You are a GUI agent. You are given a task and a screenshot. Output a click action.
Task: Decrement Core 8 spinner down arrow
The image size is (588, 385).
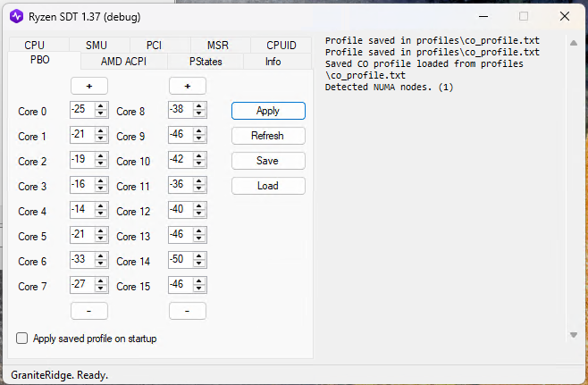coord(199,113)
